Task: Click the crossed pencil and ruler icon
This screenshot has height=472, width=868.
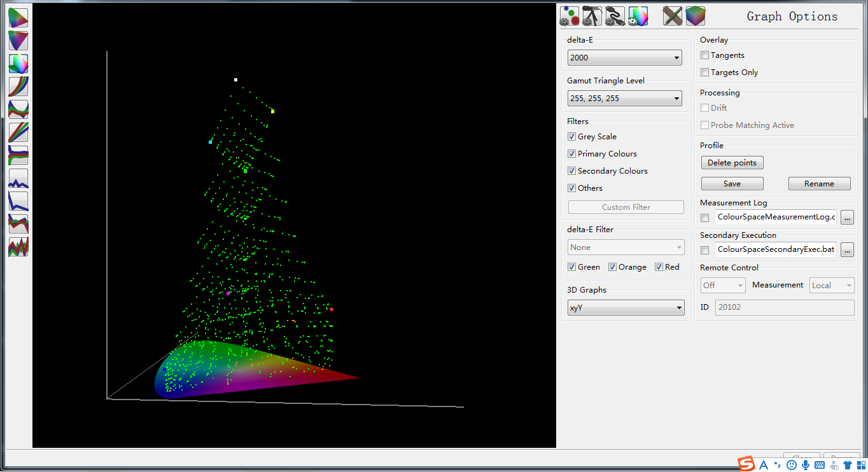Action: (x=672, y=16)
